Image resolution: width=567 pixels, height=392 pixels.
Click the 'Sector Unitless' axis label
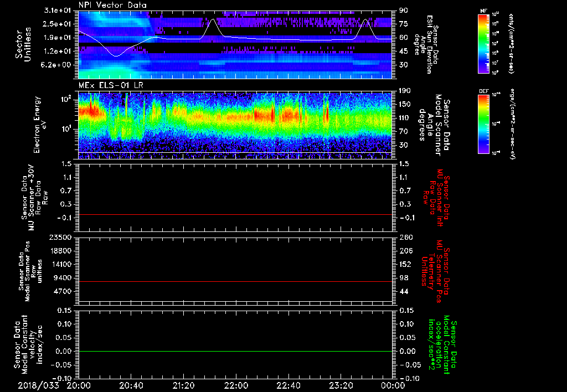(23, 44)
